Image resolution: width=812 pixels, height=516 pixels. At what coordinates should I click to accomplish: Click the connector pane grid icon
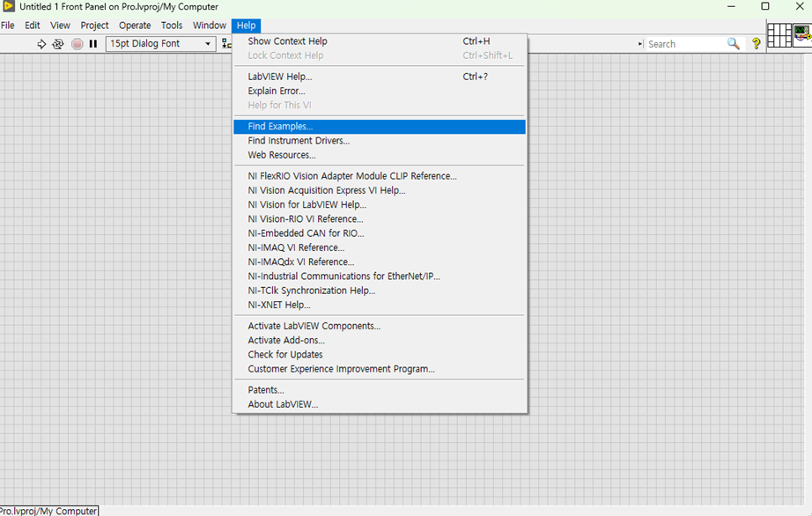[779, 36]
